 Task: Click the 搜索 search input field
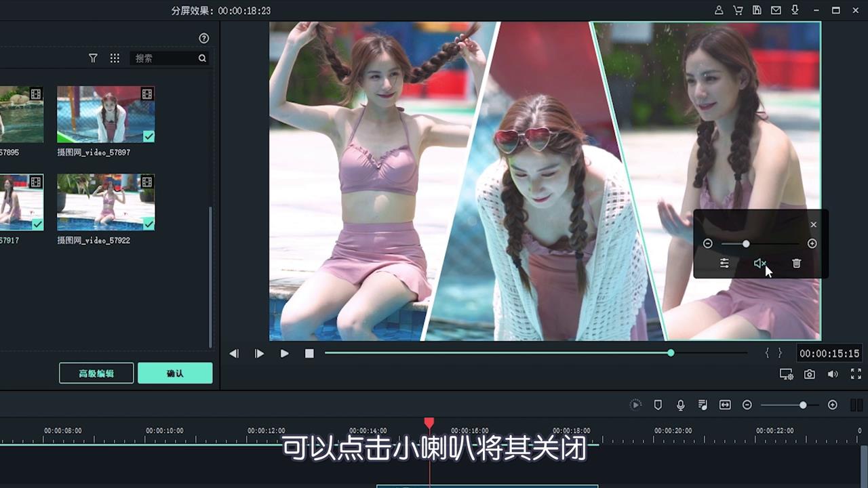pyautogui.click(x=165, y=58)
